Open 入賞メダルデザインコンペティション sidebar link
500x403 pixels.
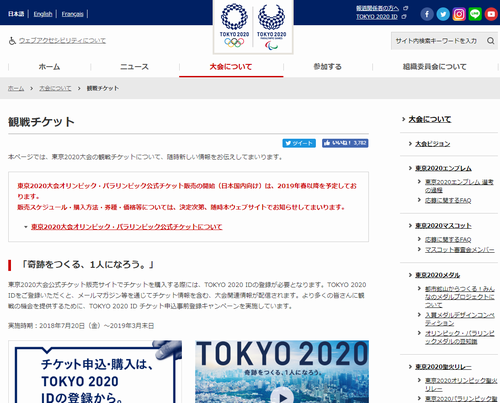point(460,319)
